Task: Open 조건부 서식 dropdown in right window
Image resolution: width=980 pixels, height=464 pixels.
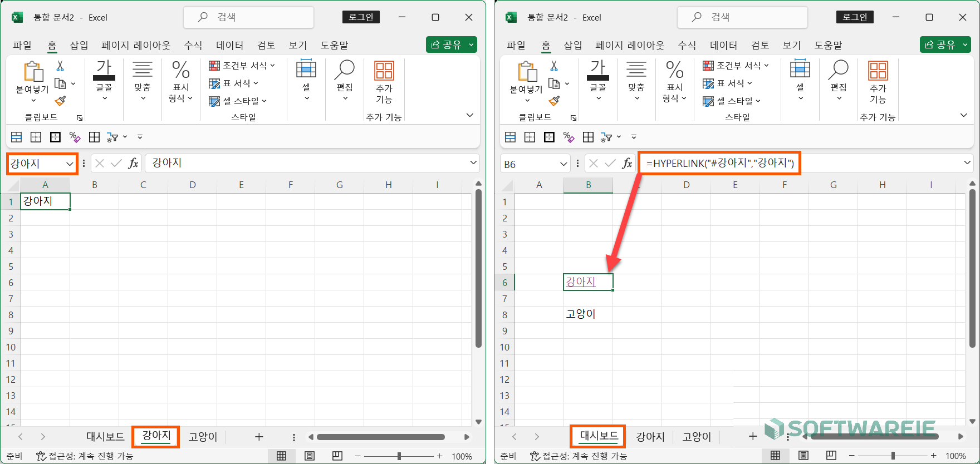Action: [736, 66]
